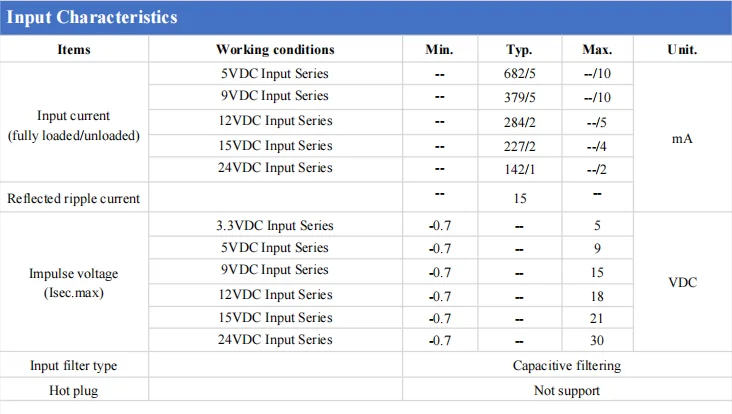Select the "142/1" typical current cell
The image size is (732, 414).
(520, 168)
